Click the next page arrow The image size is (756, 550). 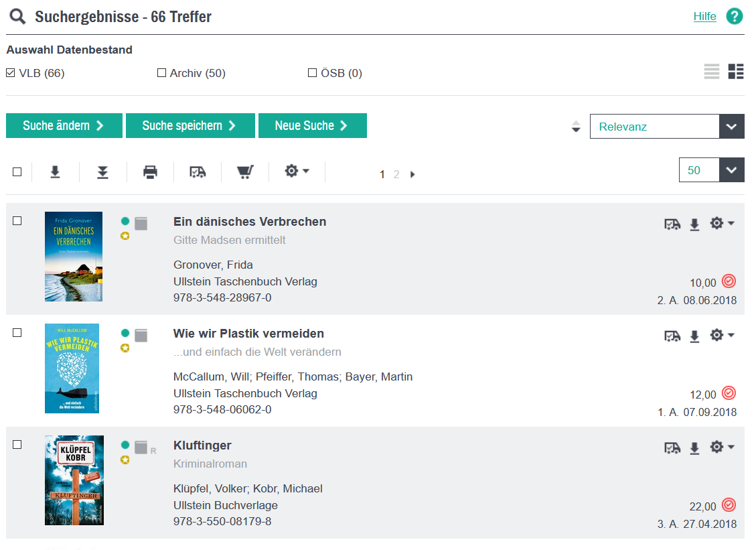pos(412,174)
